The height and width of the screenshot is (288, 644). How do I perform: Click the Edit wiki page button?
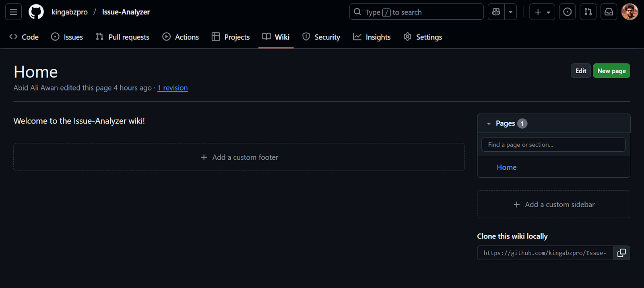click(x=581, y=71)
